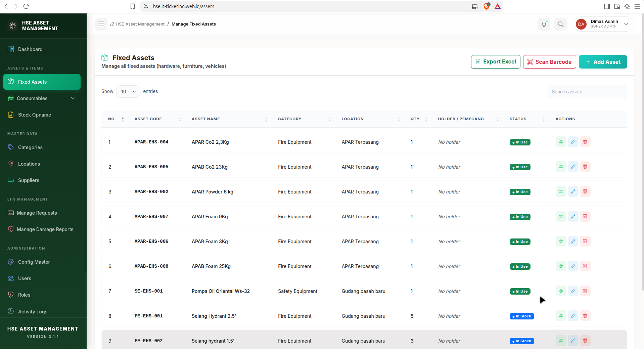644x349 pixels.
Task: View Pompa Oli Oriental Ws-32 details
Action: click(x=561, y=291)
